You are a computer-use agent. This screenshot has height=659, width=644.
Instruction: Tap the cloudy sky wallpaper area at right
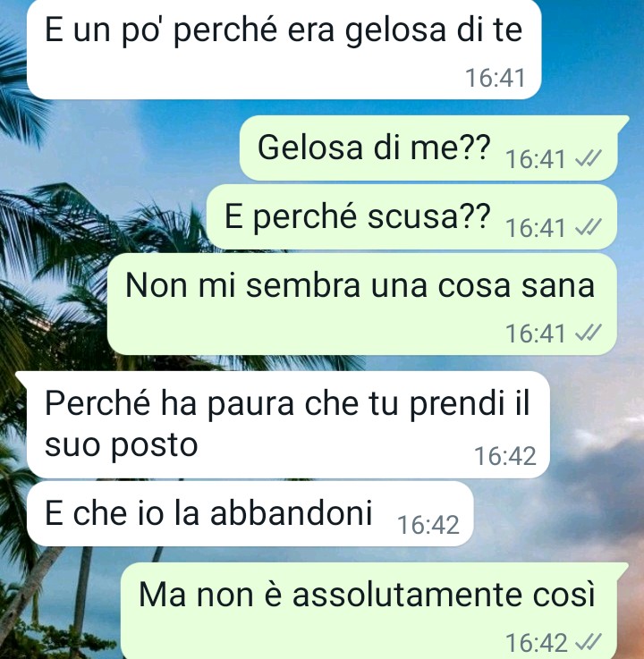point(597,484)
